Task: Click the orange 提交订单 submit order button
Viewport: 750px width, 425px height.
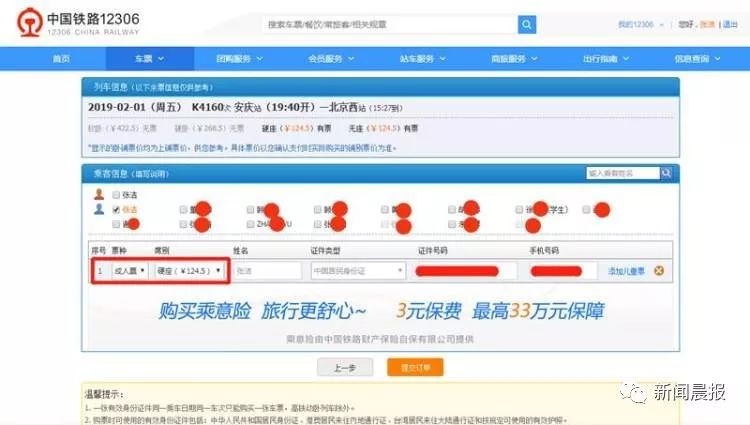Action: pyautogui.click(x=415, y=368)
